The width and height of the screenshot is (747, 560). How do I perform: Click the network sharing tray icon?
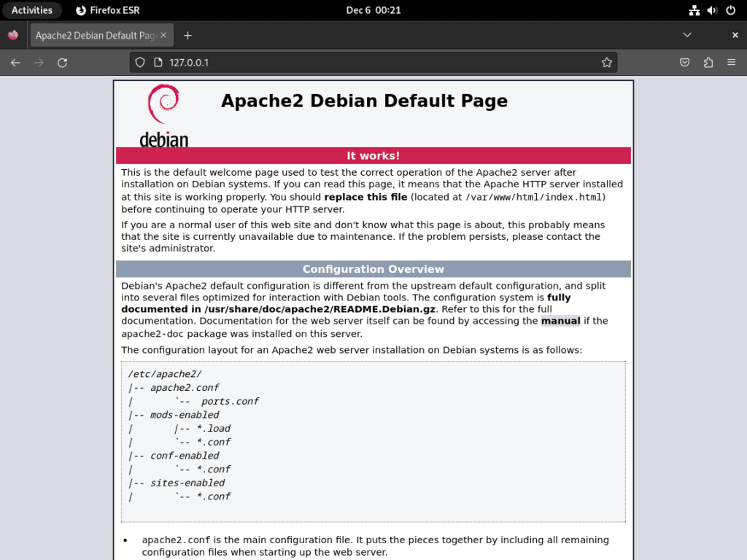(694, 9)
